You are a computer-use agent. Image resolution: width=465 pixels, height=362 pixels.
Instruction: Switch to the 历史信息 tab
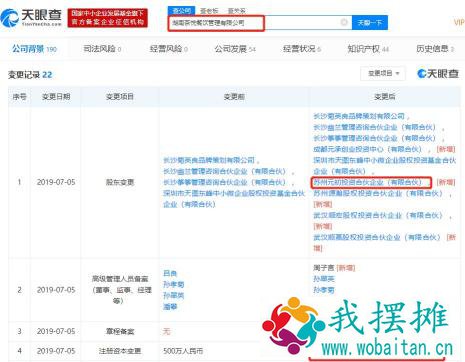coord(435,49)
